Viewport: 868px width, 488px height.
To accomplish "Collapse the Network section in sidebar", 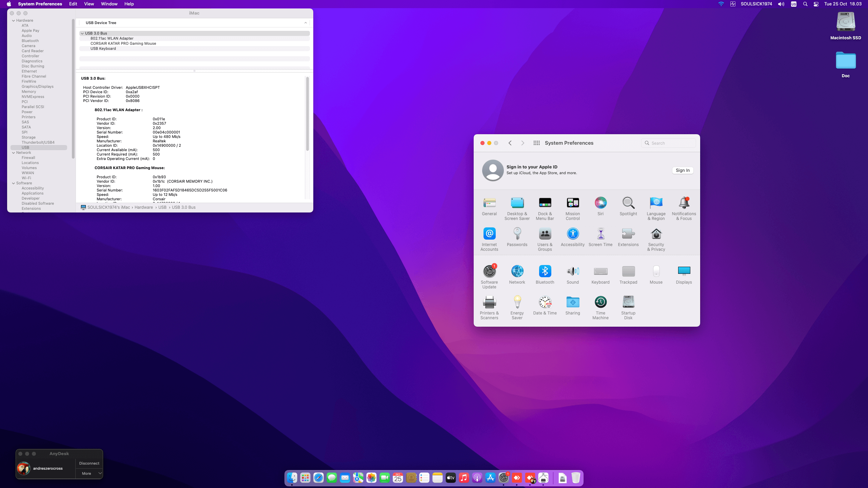I will pyautogui.click(x=14, y=153).
